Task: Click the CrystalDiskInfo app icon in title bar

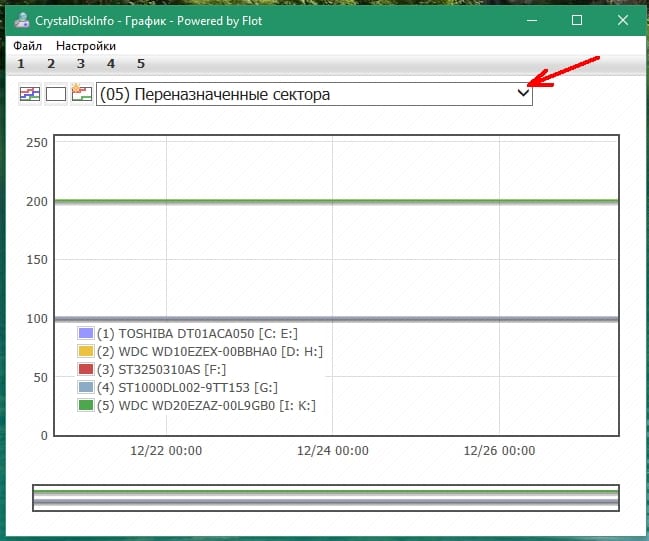Action: tap(22, 20)
